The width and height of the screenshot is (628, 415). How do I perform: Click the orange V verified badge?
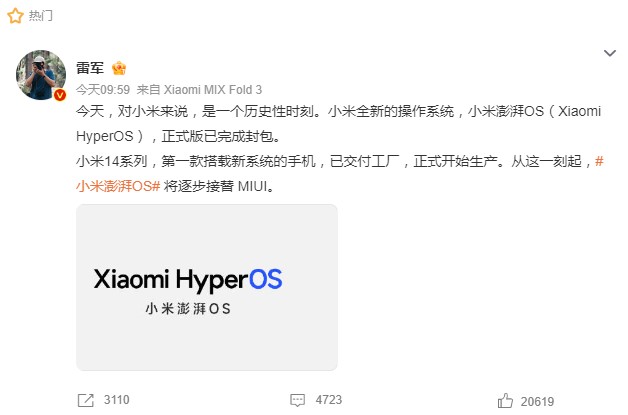pyautogui.click(x=60, y=95)
